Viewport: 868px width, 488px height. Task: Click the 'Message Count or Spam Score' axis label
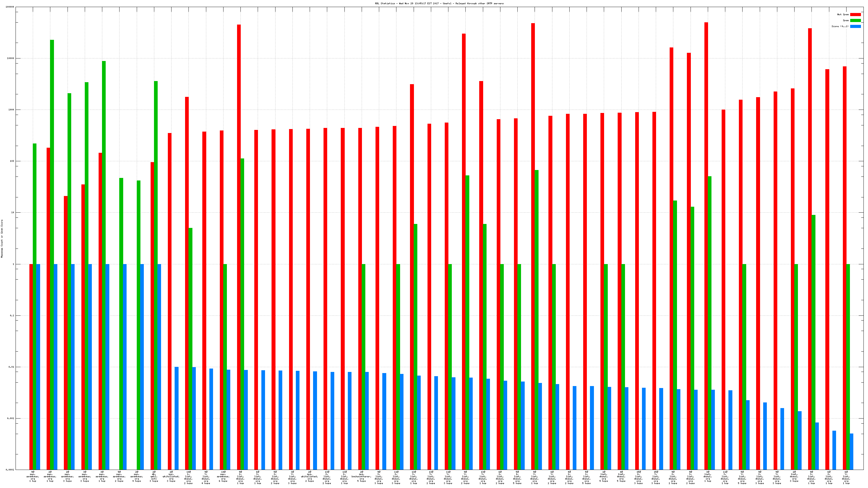2,238
